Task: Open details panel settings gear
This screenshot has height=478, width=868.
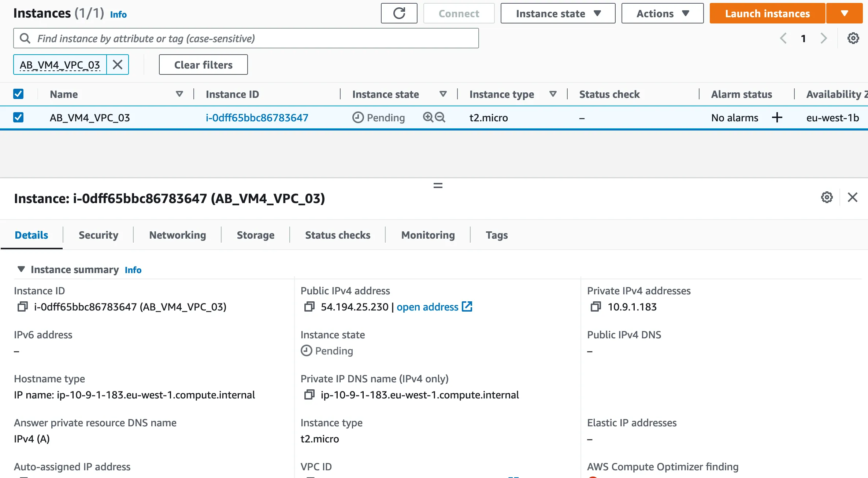Action: (827, 197)
